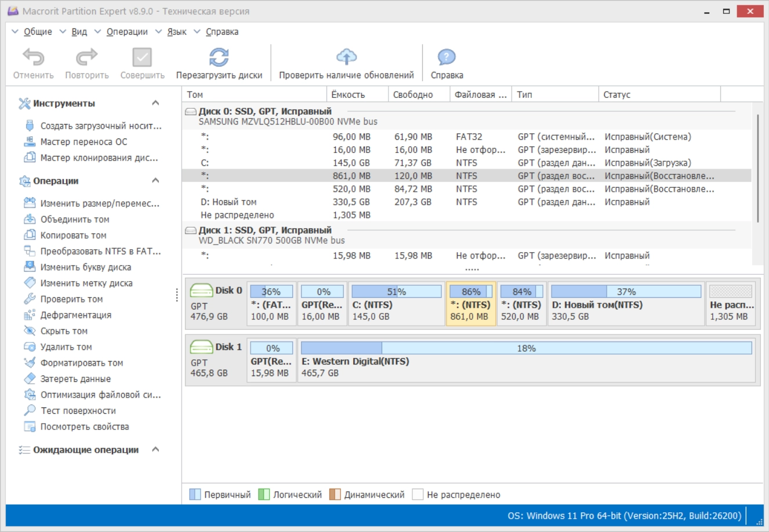Sort by the Ёмкость column header

(x=348, y=94)
